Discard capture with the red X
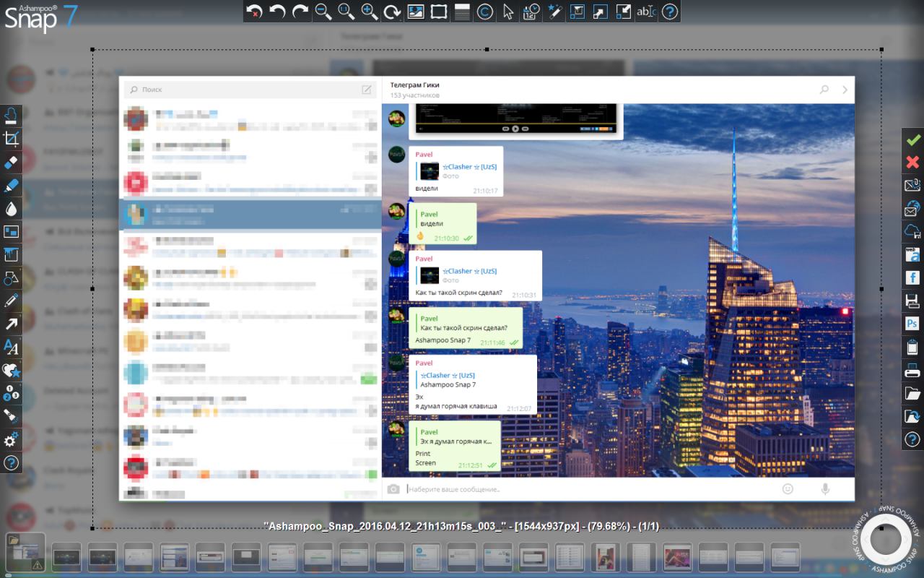Image resolution: width=924 pixels, height=578 pixels. tap(912, 163)
